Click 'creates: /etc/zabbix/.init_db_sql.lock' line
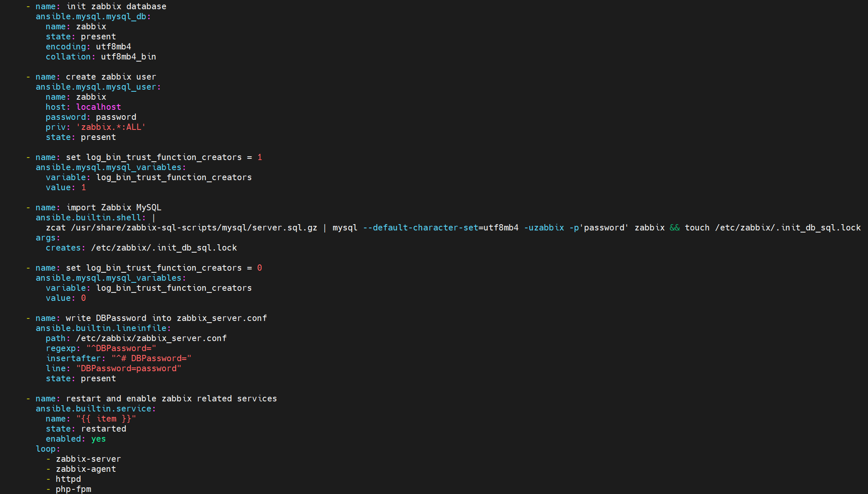 pos(141,248)
